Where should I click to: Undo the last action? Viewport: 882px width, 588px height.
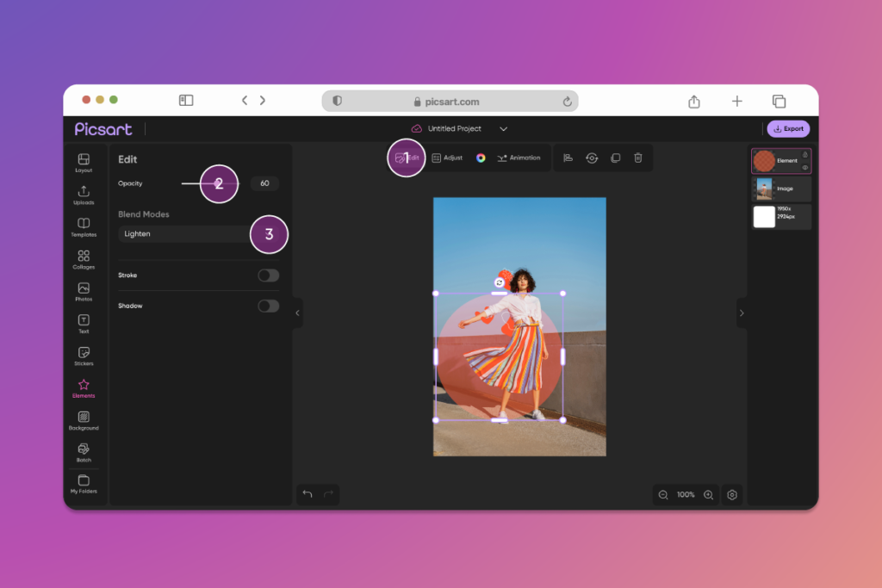[307, 494]
